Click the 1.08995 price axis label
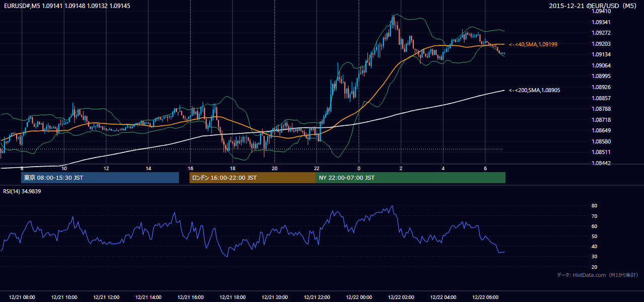The image size is (644, 302). tap(601, 76)
